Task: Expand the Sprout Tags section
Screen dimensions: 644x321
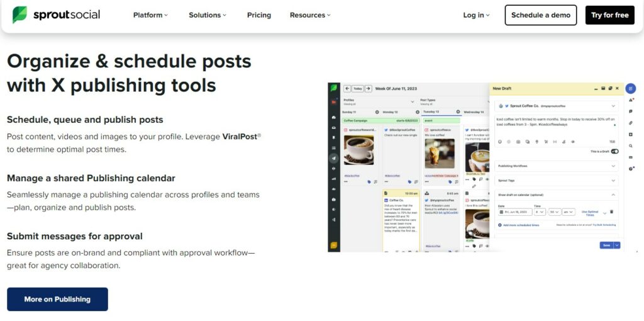Action: tap(557, 181)
